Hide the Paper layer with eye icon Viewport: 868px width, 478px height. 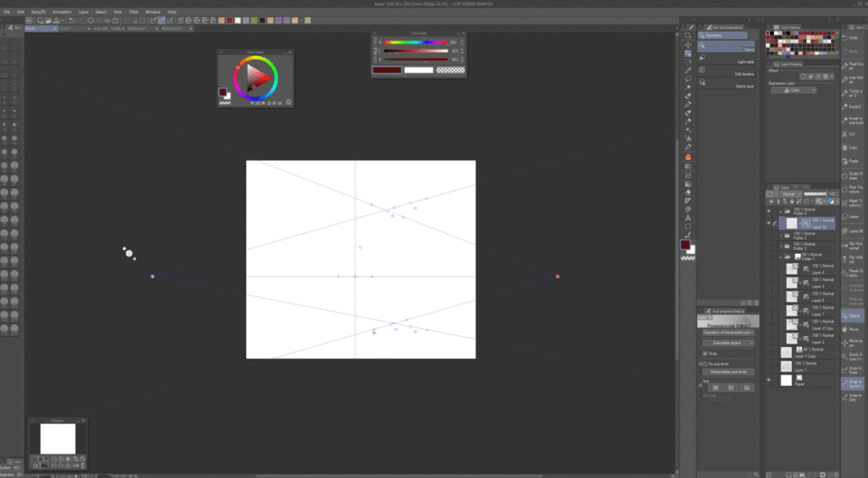pyautogui.click(x=769, y=380)
